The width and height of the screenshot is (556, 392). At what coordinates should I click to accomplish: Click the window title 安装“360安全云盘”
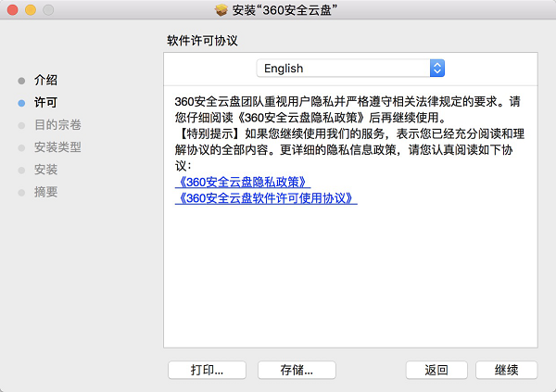pos(284,10)
